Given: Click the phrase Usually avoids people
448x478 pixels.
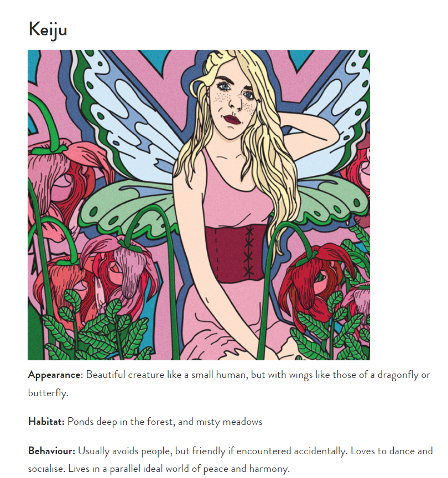Looking at the screenshot, I should [x=125, y=451].
